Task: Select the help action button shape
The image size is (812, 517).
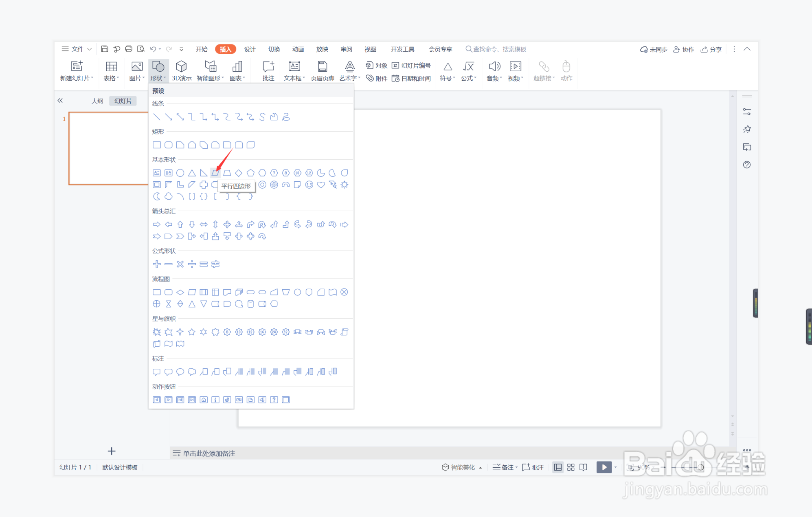Action: click(274, 400)
